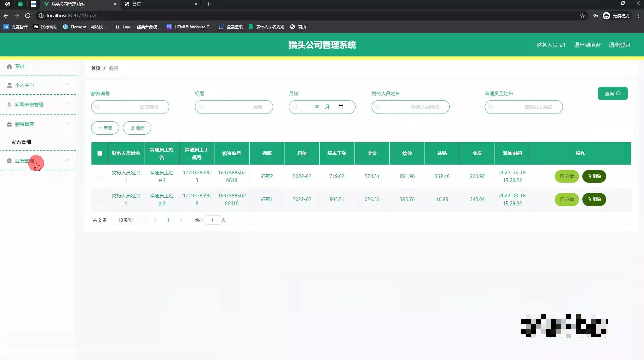
Task: Click the microphone icon for 新闻信息管理
Action: pyautogui.click(x=9, y=105)
